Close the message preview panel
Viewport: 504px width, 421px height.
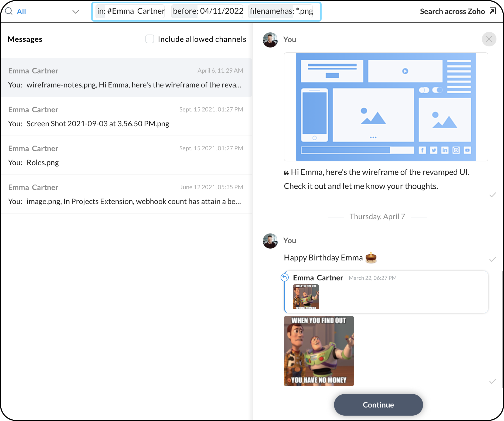click(x=489, y=39)
